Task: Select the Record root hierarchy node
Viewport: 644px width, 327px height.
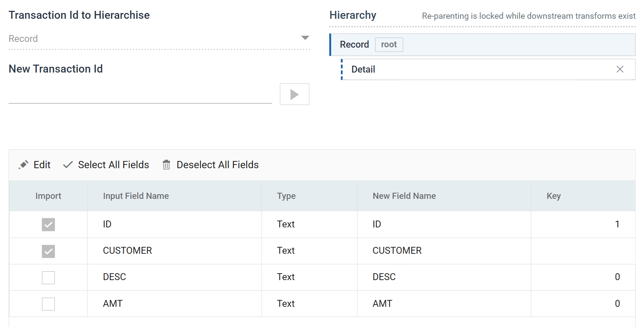Action: point(482,45)
